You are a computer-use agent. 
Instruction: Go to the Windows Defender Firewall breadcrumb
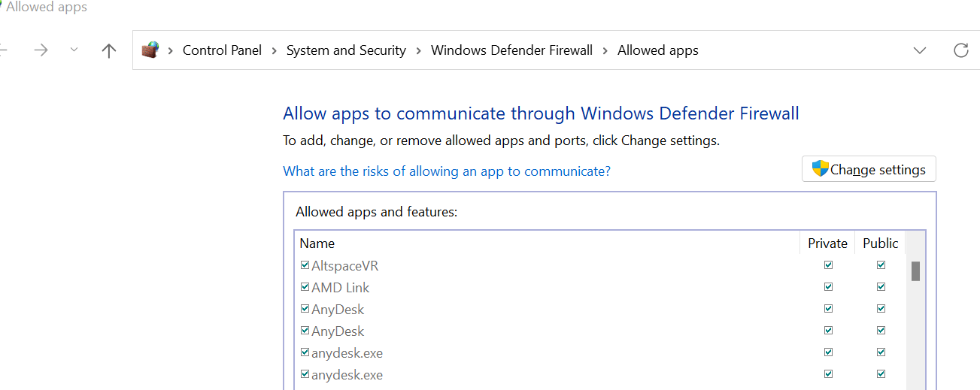click(x=511, y=50)
